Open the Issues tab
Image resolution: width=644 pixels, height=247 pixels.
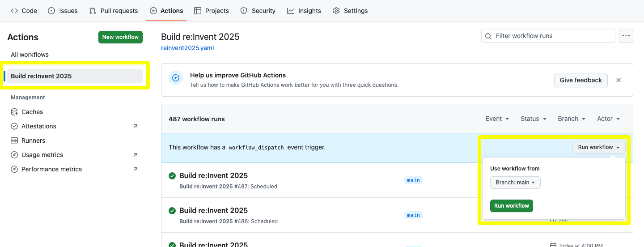pyautogui.click(x=63, y=11)
